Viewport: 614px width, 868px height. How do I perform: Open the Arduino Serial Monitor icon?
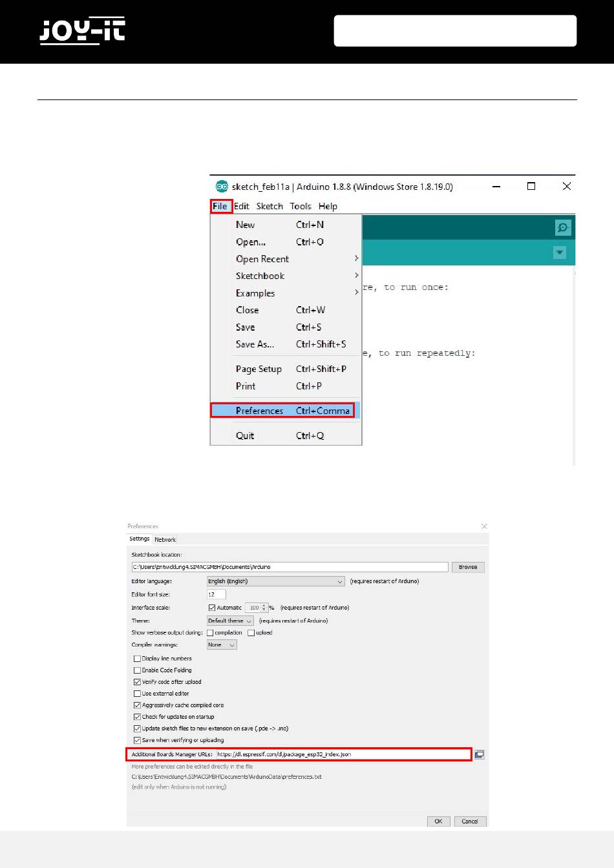tap(563, 228)
